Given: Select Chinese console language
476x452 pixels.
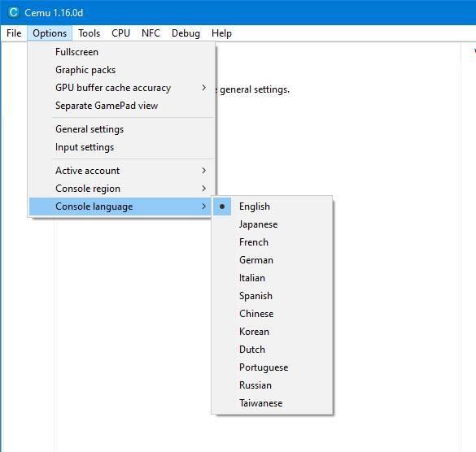Looking at the screenshot, I should pos(273,314).
